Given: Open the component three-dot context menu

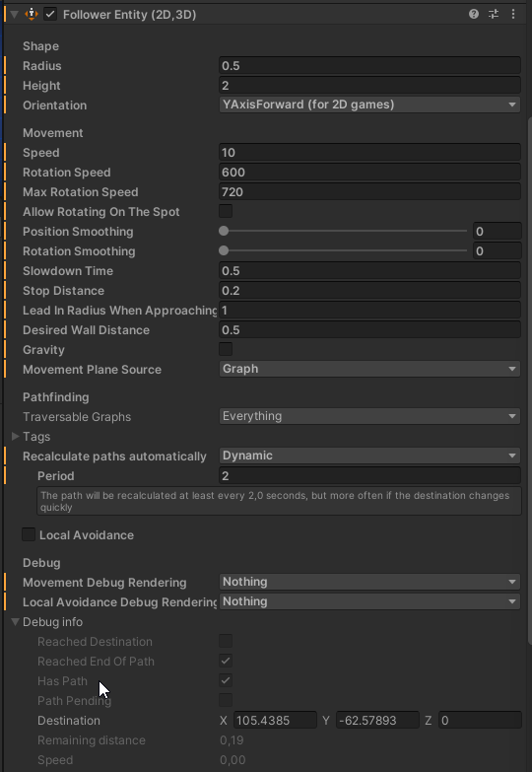Looking at the screenshot, I should pos(513,14).
